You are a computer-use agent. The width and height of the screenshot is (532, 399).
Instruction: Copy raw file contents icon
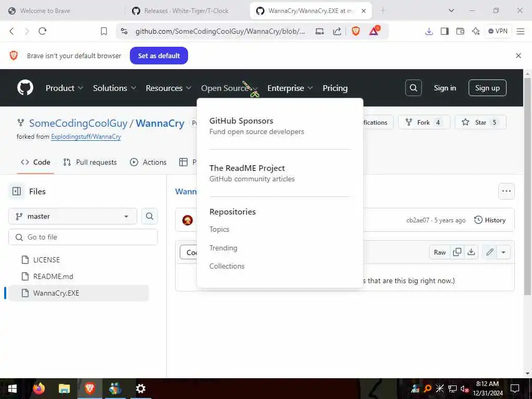pyautogui.click(x=457, y=252)
